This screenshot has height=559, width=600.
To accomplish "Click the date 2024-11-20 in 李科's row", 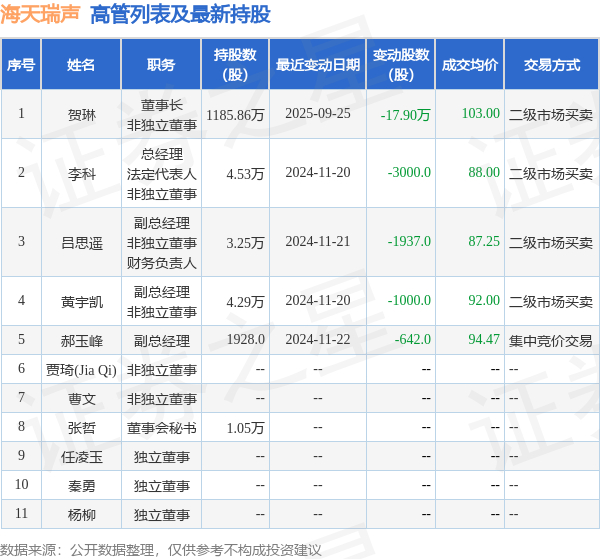I will (x=318, y=173).
